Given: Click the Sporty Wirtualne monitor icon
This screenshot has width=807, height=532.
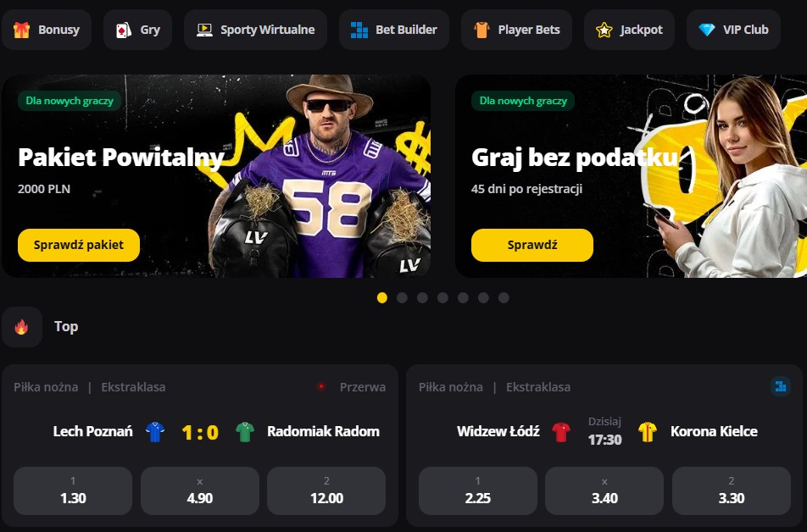Looking at the screenshot, I should coord(204,30).
